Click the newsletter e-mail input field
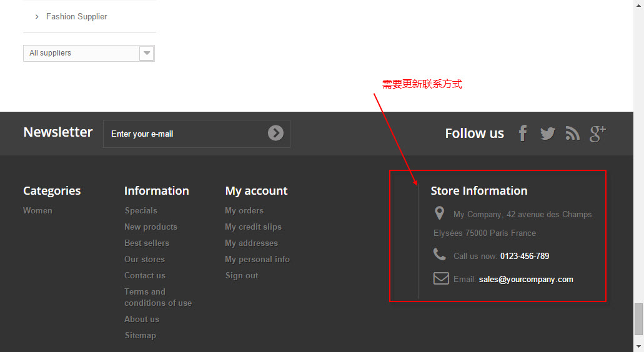This screenshot has width=644, height=352. click(x=184, y=134)
